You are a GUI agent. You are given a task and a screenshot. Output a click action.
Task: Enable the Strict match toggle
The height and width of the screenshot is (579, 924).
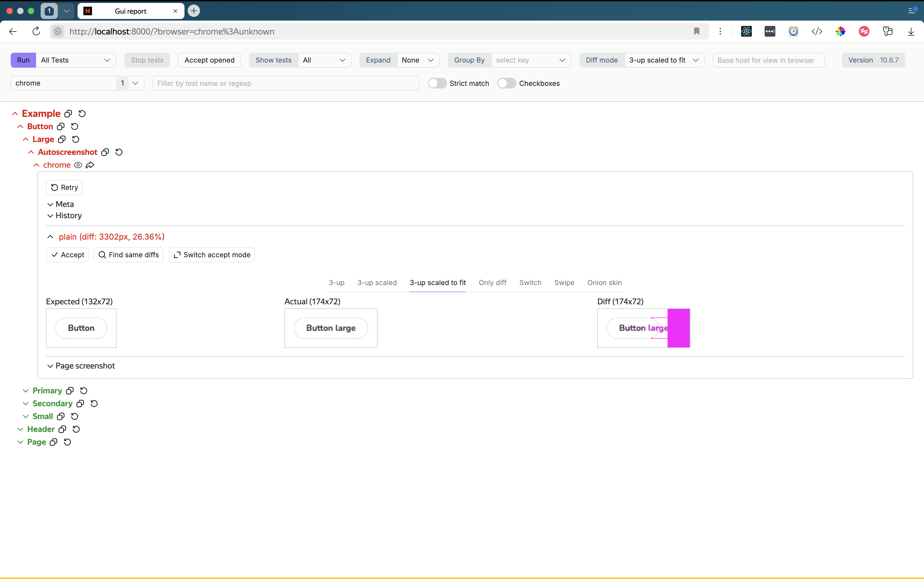coord(437,83)
